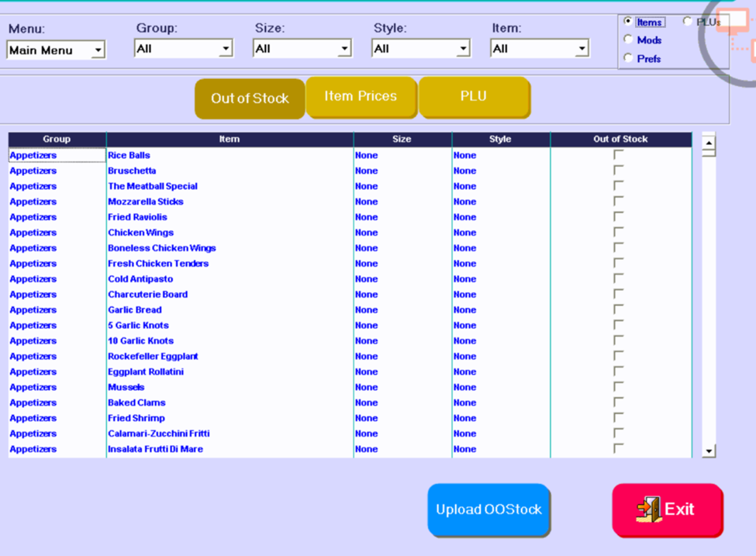Image resolution: width=756 pixels, height=556 pixels.
Task: Check out of stock for Mozzarella Sticks
Action: pyautogui.click(x=618, y=201)
